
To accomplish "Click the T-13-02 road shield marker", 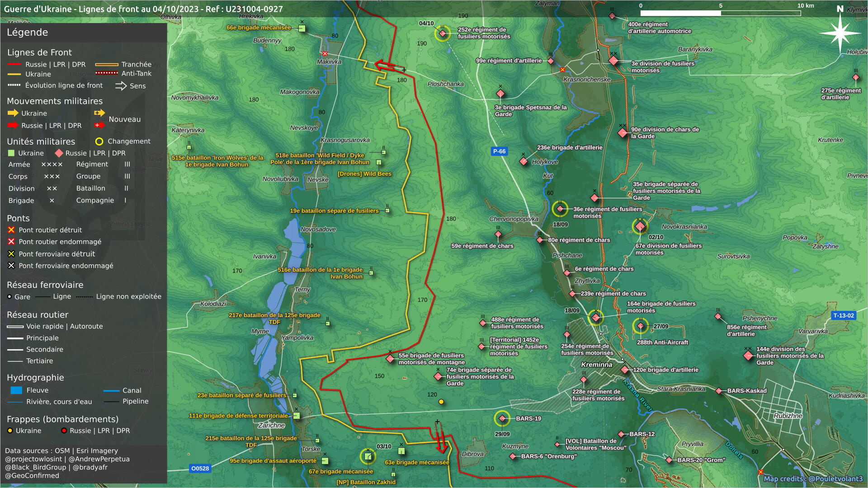I will tap(843, 315).
